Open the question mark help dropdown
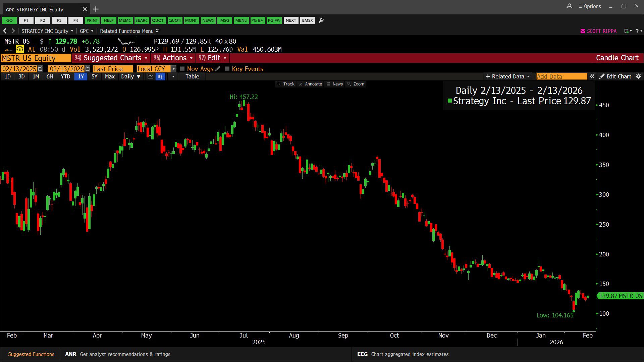This screenshot has height=362, width=644. tap(639, 31)
